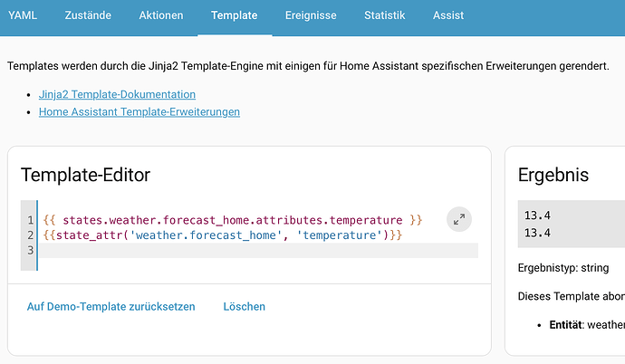Click the Ergebnistyp: string text
The image size is (625, 364).
[563, 268]
